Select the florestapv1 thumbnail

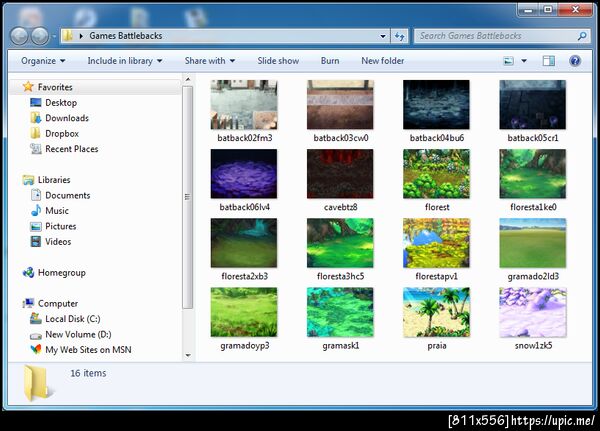(436, 243)
